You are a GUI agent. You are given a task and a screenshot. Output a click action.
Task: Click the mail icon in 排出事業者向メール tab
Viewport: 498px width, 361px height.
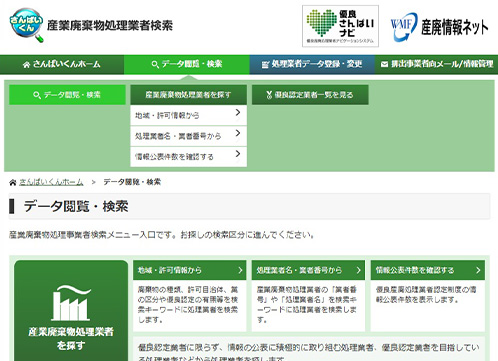pyautogui.click(x=384, y=64)
